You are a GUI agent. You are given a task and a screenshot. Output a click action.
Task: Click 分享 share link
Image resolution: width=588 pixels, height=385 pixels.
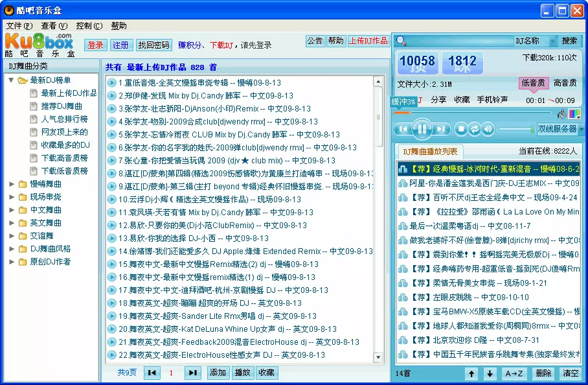point(438,99)
